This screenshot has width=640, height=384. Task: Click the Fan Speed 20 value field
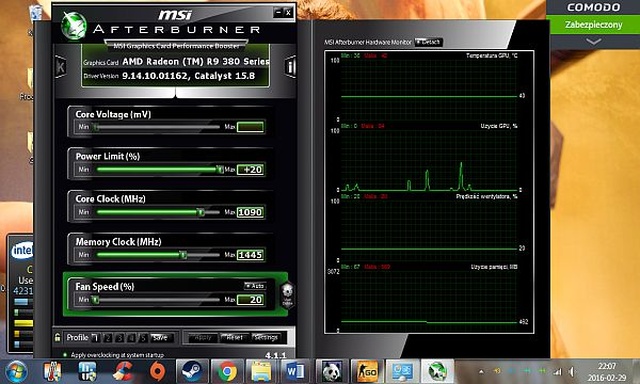click(x=251, y=300)
